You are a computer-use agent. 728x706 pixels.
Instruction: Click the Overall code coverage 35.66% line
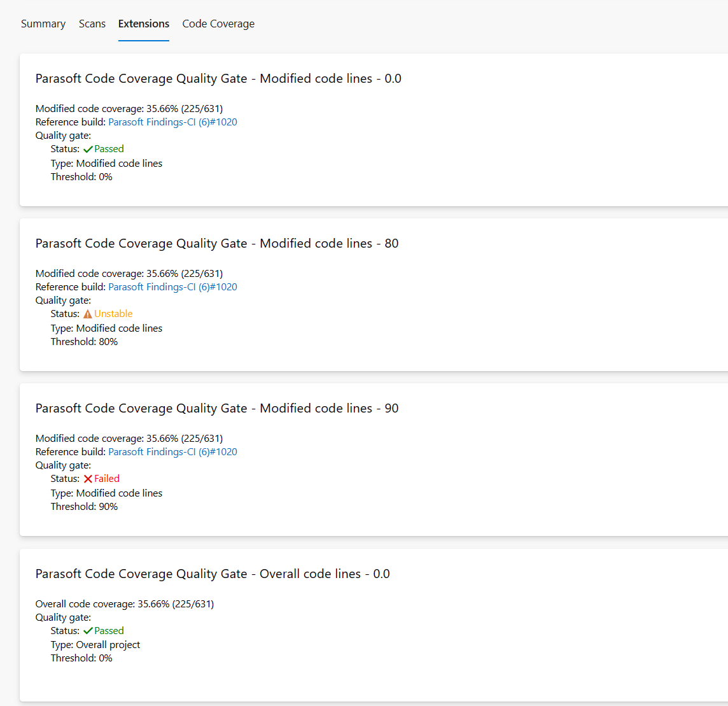(125, 604)
